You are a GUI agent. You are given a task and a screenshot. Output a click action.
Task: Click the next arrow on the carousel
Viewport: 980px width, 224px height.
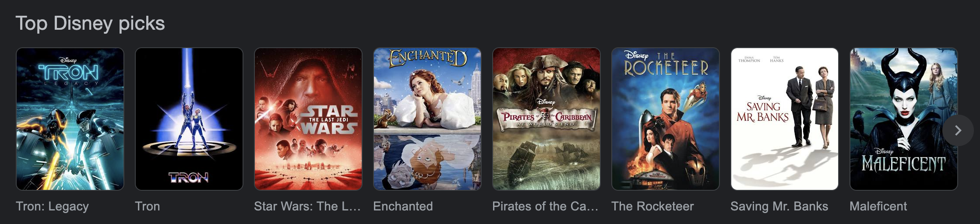tap(958, 130)
